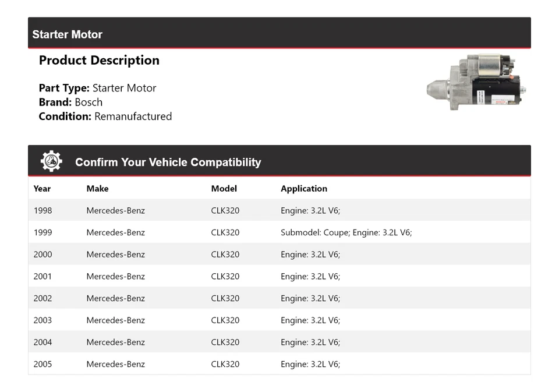Click the Starter Motor header title

click(67, 34)
